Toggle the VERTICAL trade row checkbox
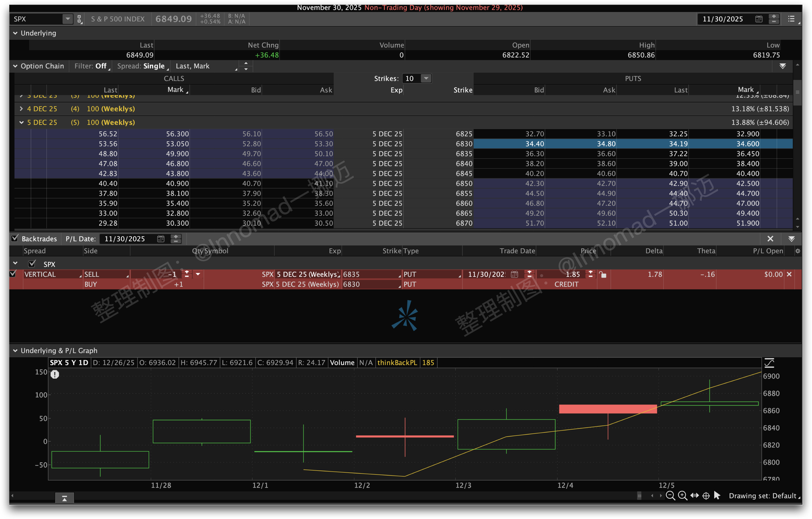812x519 pixels. (13, 274)
